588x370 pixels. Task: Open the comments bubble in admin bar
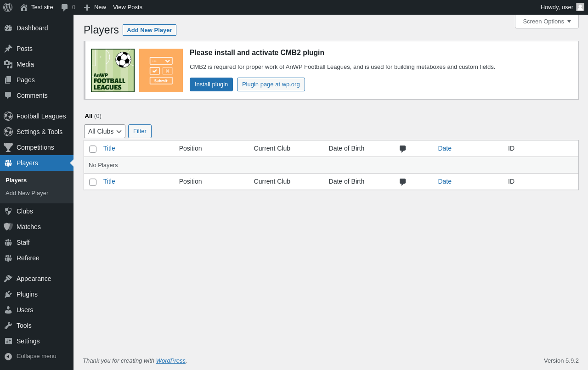click(65, 7)
